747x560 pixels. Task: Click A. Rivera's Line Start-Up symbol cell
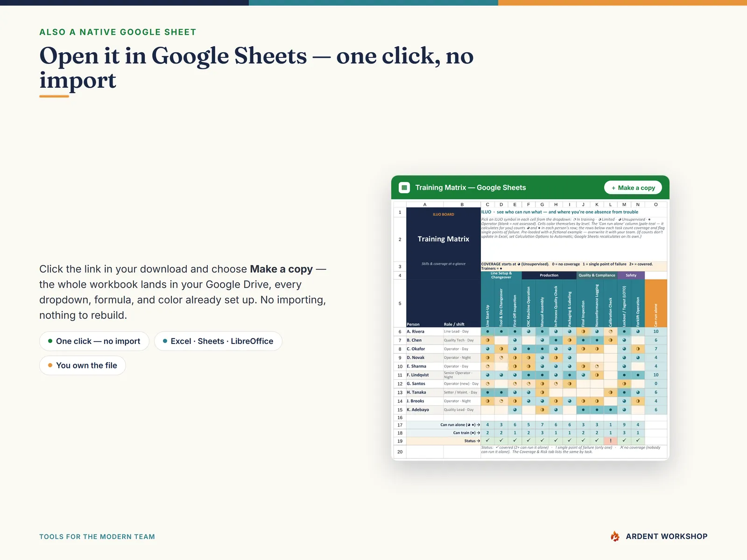[x=487, y=331]
